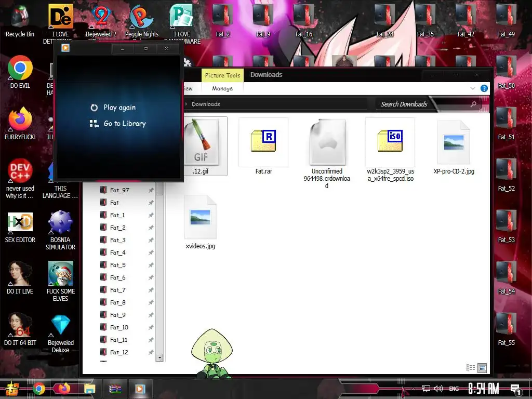Open the HxD hex editor shortcut
The width and height of the screenshot is (532, 399).
point(20,227)
